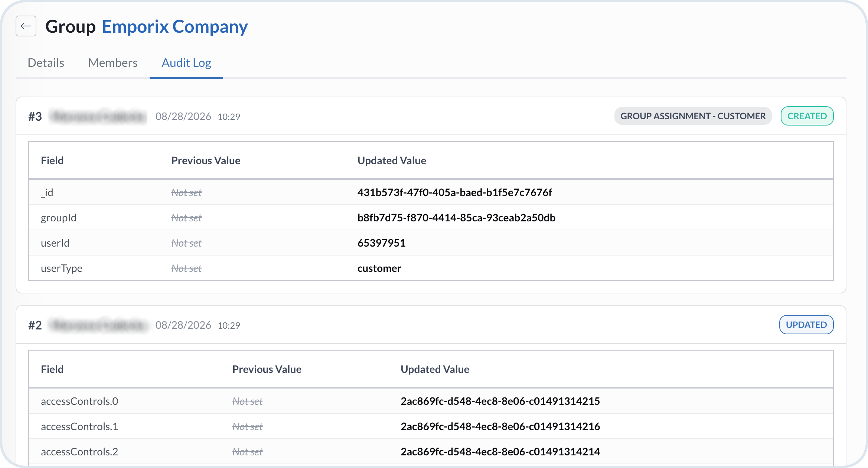
Task: Click the back arrow icon
Action: (x=26, y=26)
